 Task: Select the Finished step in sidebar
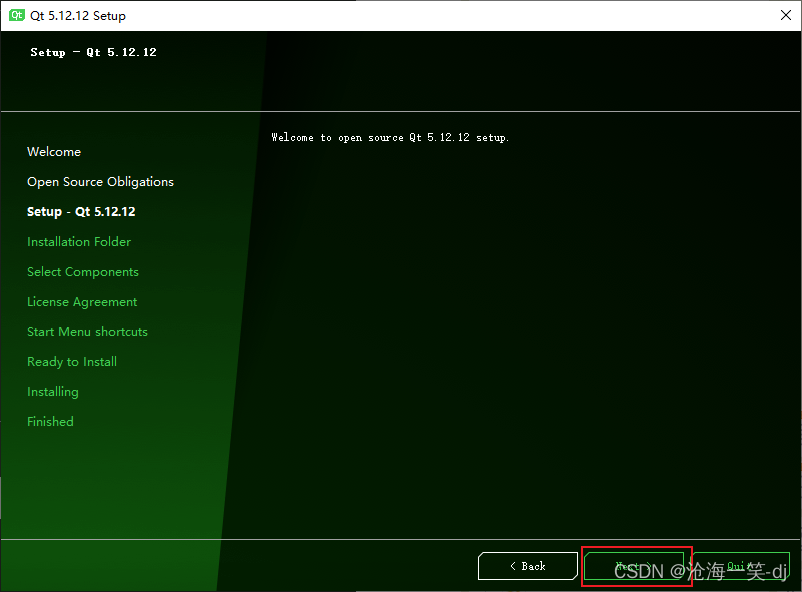pos(50,421)
